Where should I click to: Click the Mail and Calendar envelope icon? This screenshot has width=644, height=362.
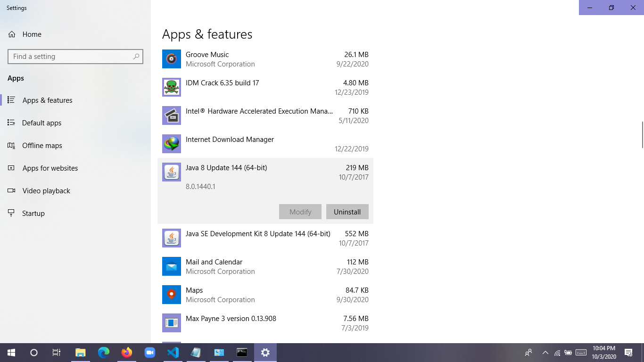pos(172,267)
